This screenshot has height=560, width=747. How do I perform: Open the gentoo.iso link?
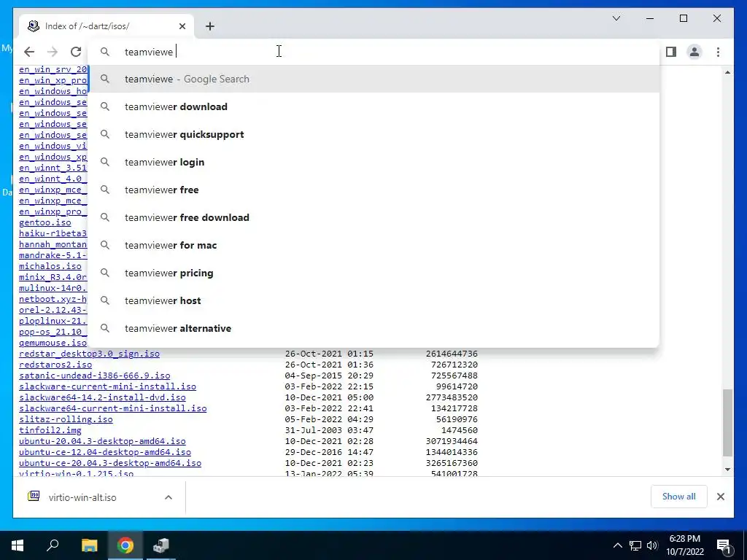(44, 222)
